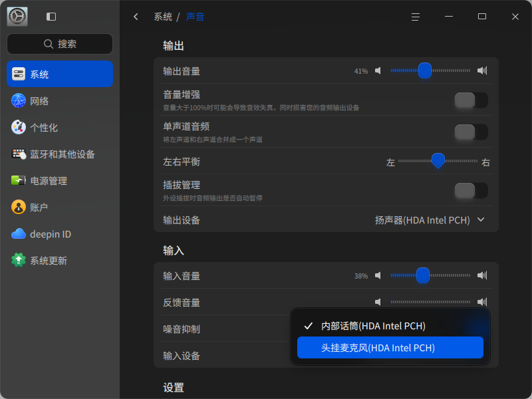Click the 左右平衡 slider handle

pos(438,161)
